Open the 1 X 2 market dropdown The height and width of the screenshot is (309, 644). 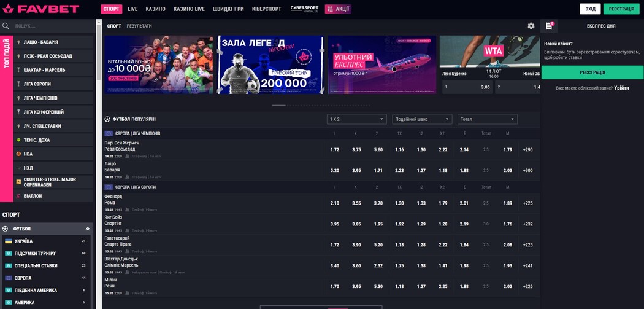point(356,119)
